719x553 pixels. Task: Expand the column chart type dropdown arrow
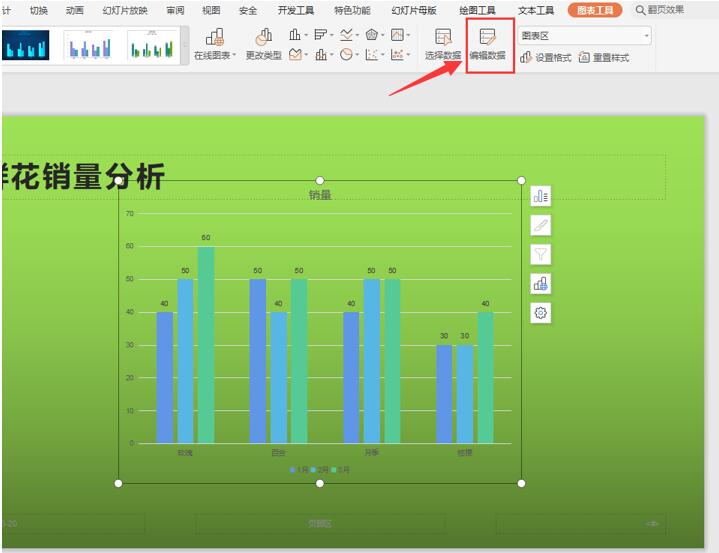[305, 35]
